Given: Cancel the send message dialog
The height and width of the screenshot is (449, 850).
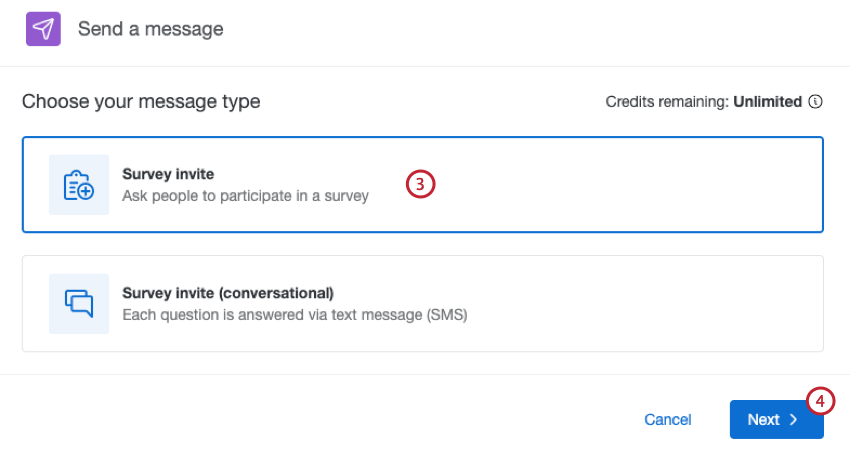Looking at the screenshot, I should point(667,420).
